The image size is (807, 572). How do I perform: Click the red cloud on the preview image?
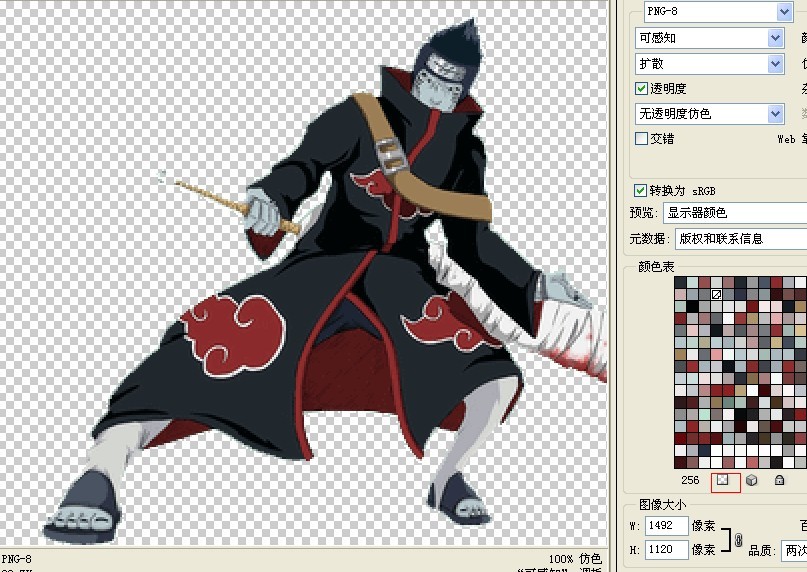click(x=234, y=335)
